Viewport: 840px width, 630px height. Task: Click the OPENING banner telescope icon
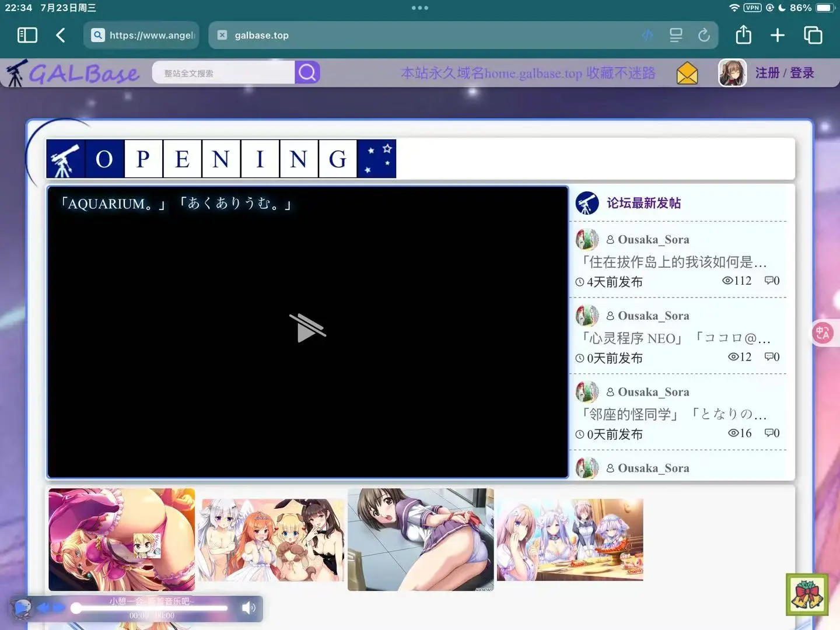click(65, 159)
